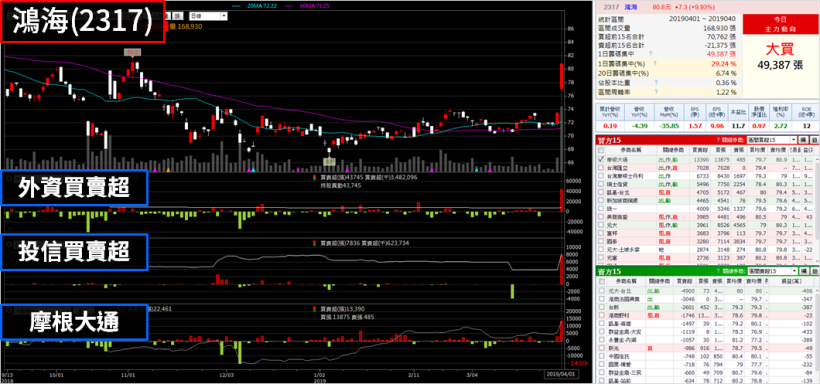Click the 29.24 % concentration value
The width and height of the screenshot is (820, 384).
tap(724, 64)
